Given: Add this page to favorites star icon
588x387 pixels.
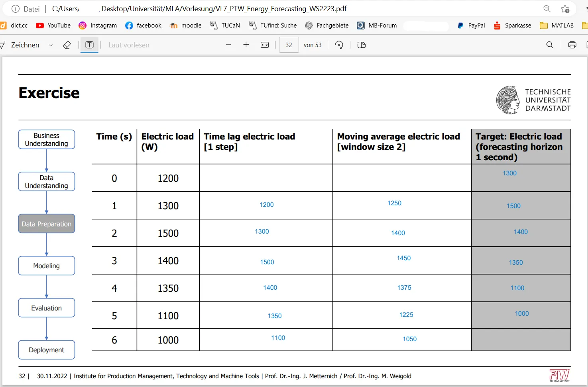Looking at the screenshot, I should pyautogui.click(x=565, y=9).
